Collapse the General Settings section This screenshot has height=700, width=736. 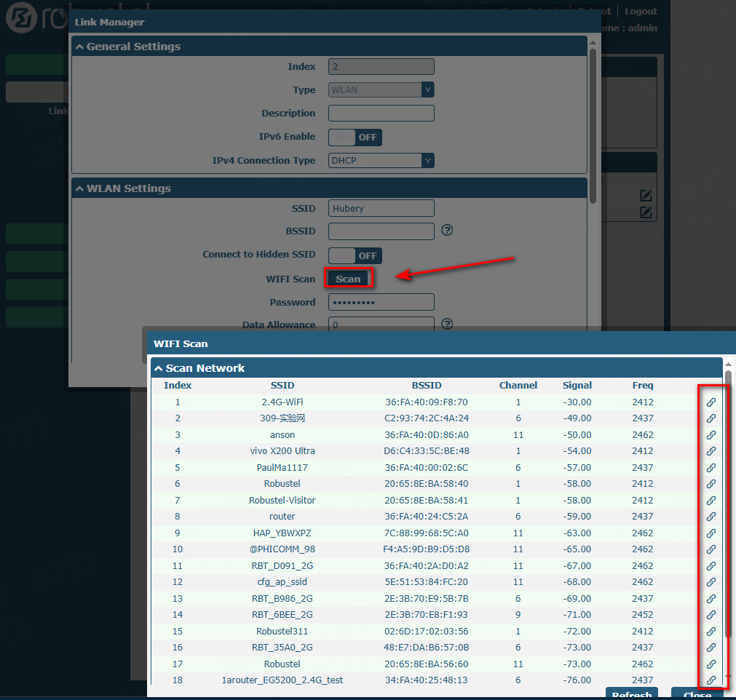click(79, 47)
